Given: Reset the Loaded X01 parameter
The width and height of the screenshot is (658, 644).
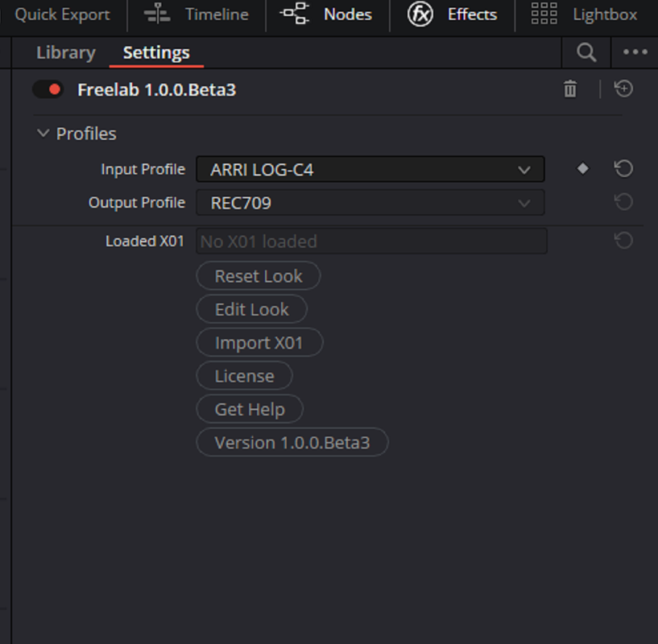Looking at the screenshot, I should pyautogui.click(x=623, y=241).
